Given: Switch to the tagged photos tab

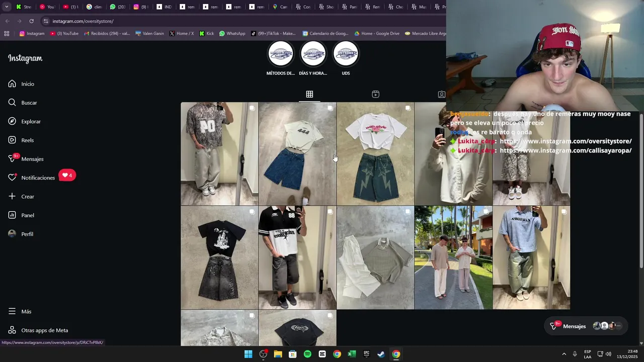Looking at the screenshot, I should tap(441, 94).
